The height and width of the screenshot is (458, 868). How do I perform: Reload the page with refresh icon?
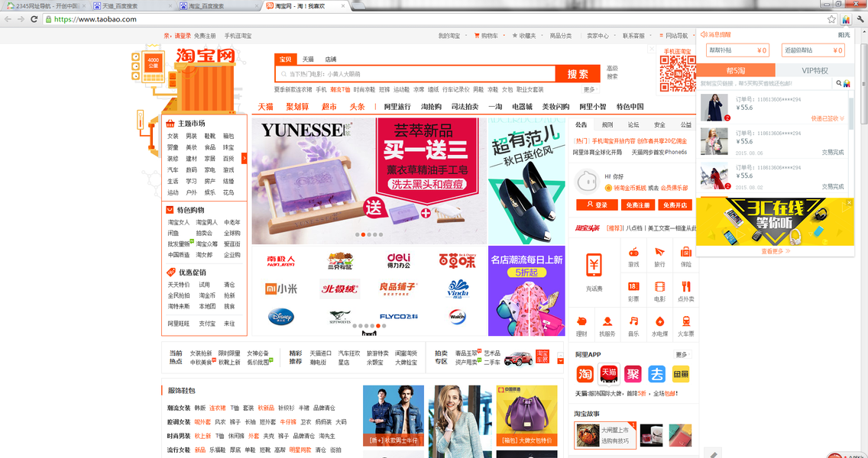tap(34, 19)
